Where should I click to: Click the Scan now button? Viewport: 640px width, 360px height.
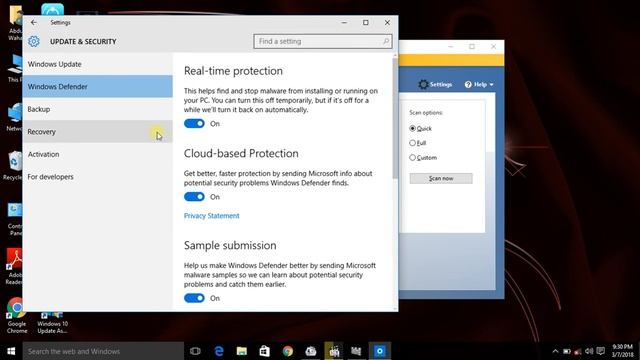[x=441, y=178]
